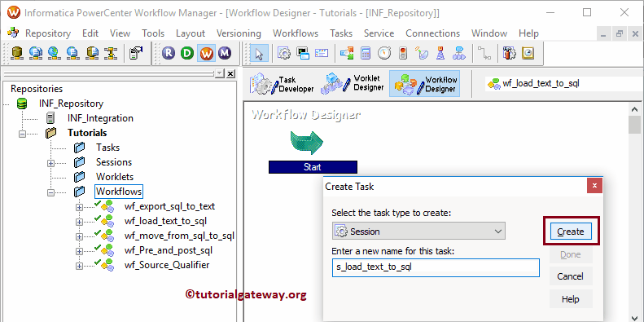This screenshot has height=322, width=644.
Task: Open the Connections menu
Action: click(433, 33)
